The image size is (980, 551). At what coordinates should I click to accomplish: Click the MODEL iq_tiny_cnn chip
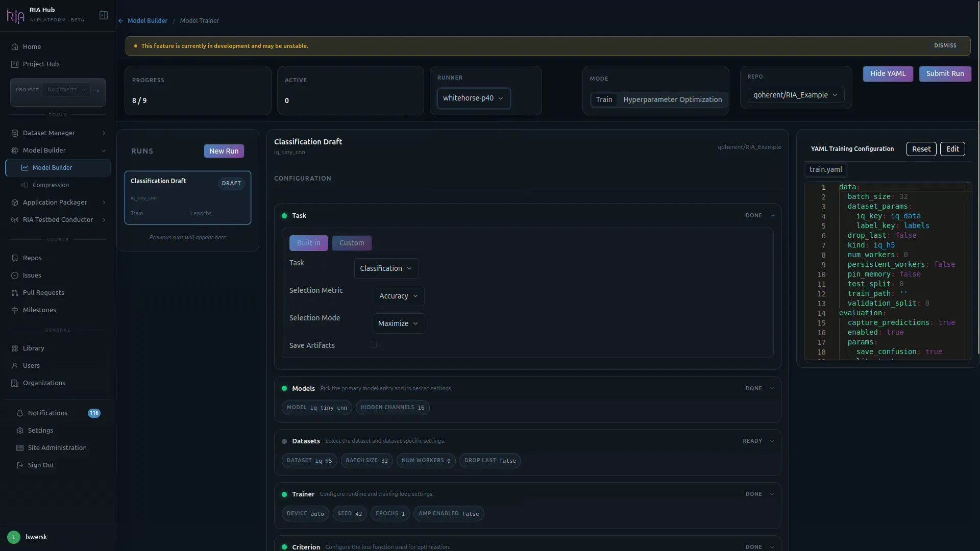point(316,408)
